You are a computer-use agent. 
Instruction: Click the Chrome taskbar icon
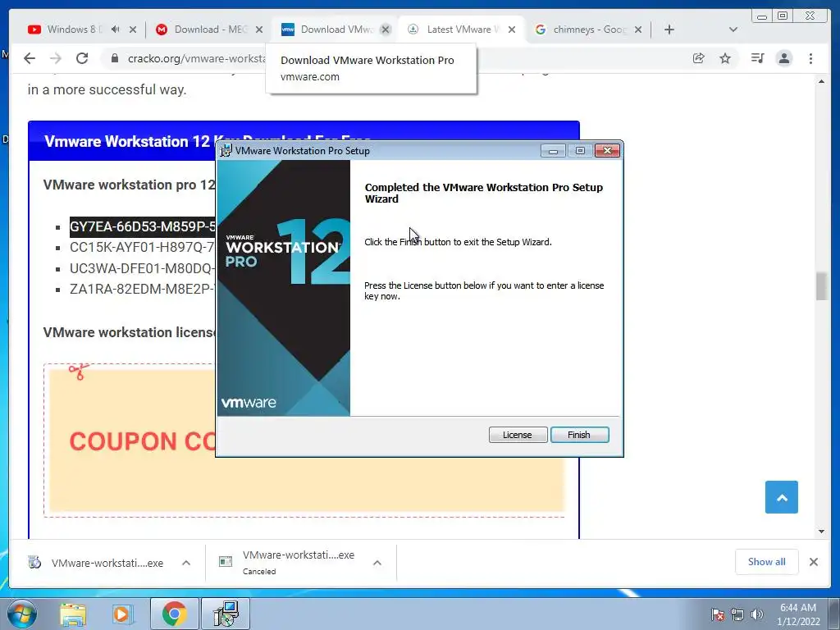174,614
